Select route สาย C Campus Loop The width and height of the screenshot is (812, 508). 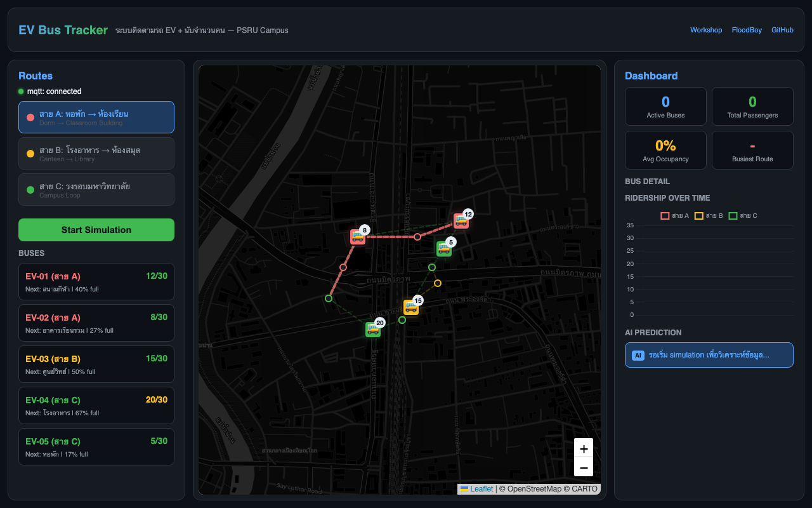point(96,190)
